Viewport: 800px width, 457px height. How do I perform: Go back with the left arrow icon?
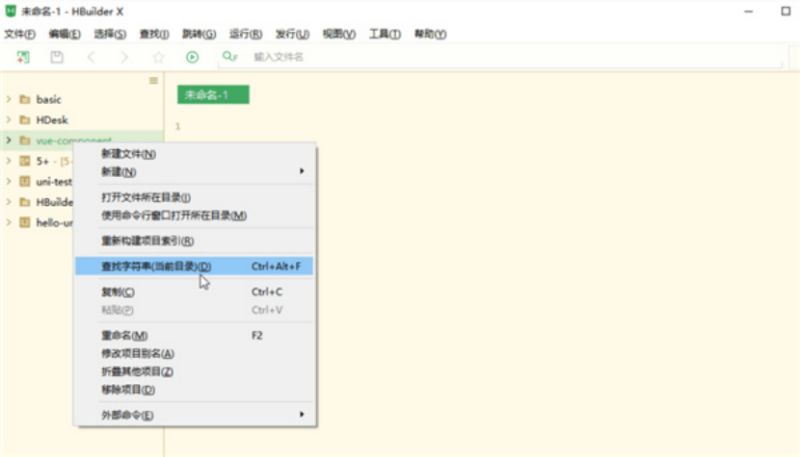[x=91, y=57]
